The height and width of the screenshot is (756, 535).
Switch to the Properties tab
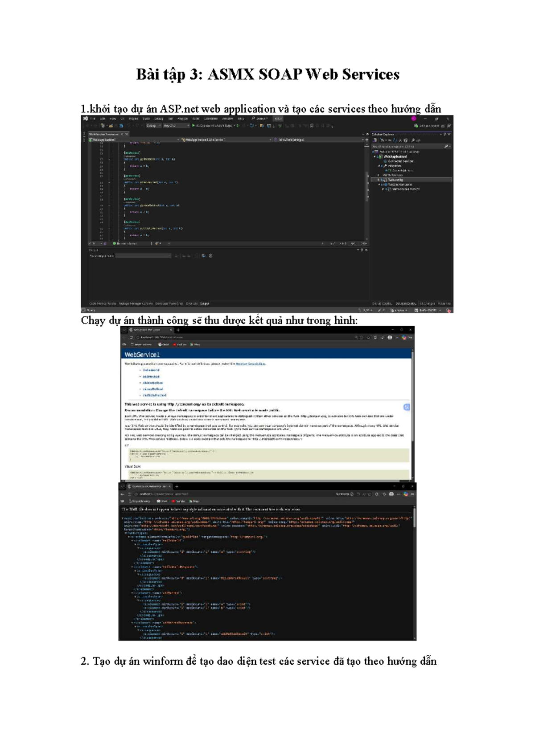pos(444,304)
